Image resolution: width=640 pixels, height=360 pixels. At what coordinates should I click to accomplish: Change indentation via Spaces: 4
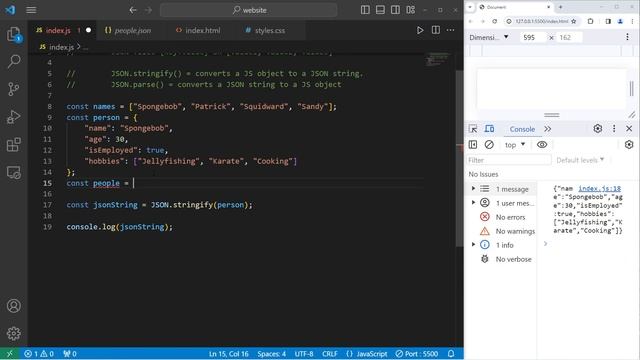[271, 353]
